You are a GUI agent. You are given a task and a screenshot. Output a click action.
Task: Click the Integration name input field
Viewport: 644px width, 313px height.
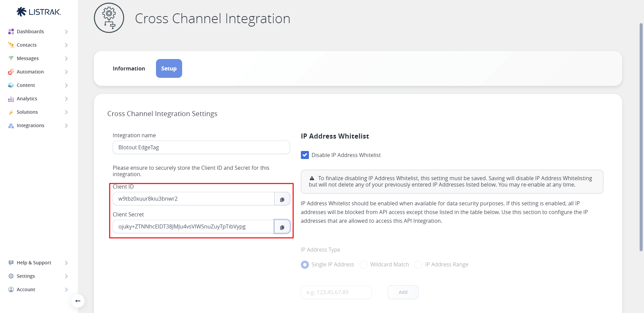[201, 147]
